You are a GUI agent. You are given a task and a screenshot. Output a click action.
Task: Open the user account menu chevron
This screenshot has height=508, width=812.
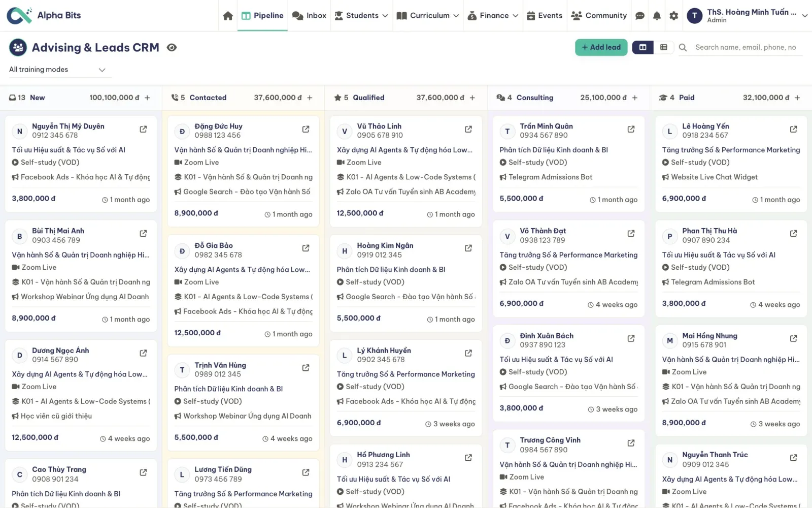804,16
